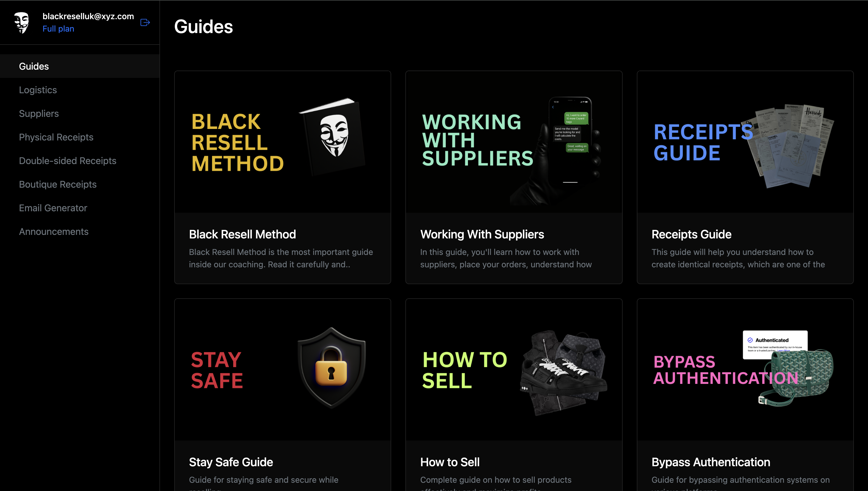Open the Logistics section

[38, 90]
